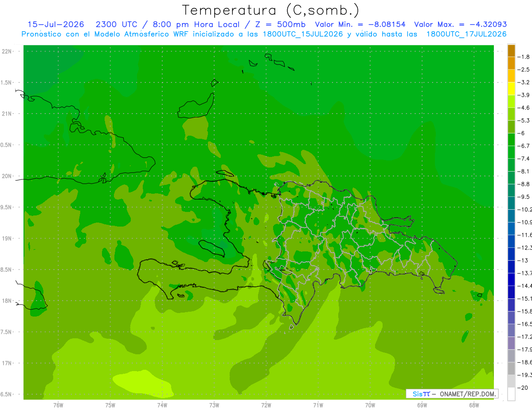
Task: Click the "17N" latitude axis label
Action: point(7,363)
